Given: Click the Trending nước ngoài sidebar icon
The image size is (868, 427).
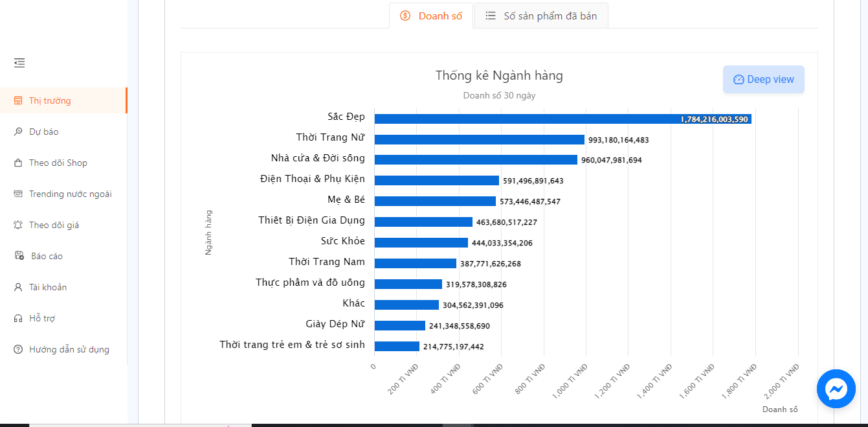Looking at the screenshot, I should [x=17, y=194].
